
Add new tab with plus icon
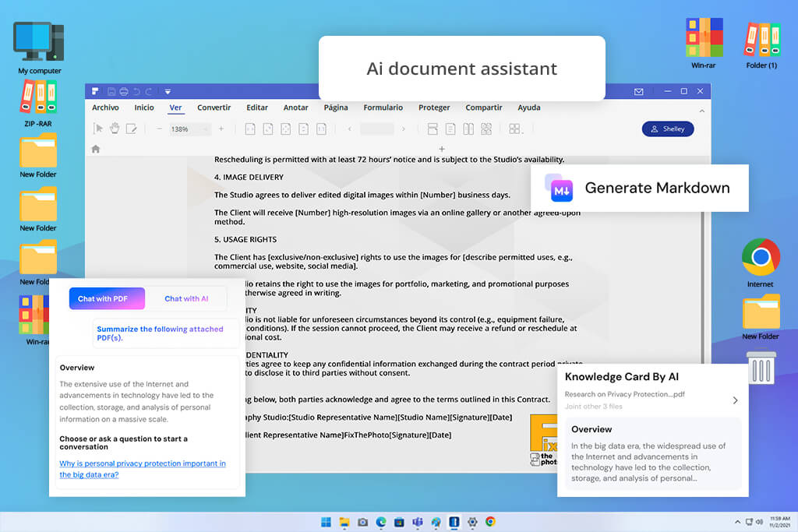(442, 149)
